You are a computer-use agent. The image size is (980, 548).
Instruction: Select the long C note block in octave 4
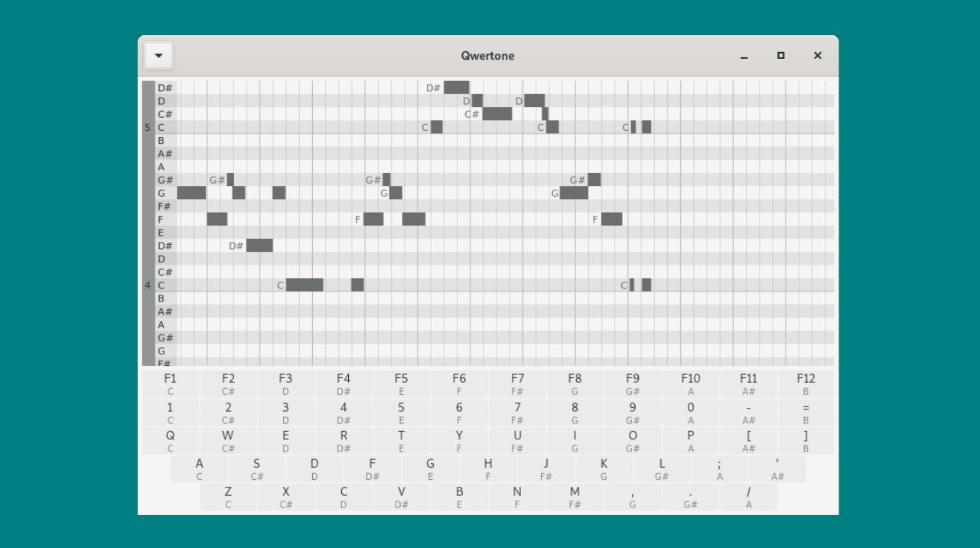(x=304, y=285)
